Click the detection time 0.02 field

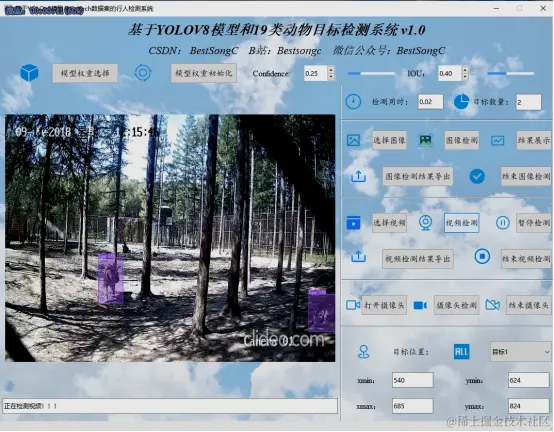coord(431,102)
